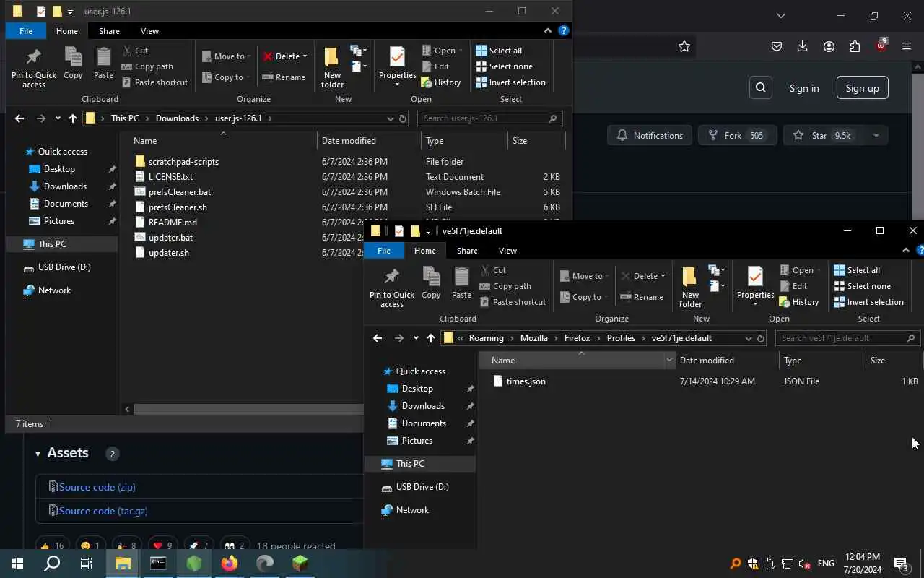The width and height of the screenshot is (924, 578).
Task: Click Rename in ve5f71je.default window ribbon
Action: pyautogui.click(x=642, y=297)
